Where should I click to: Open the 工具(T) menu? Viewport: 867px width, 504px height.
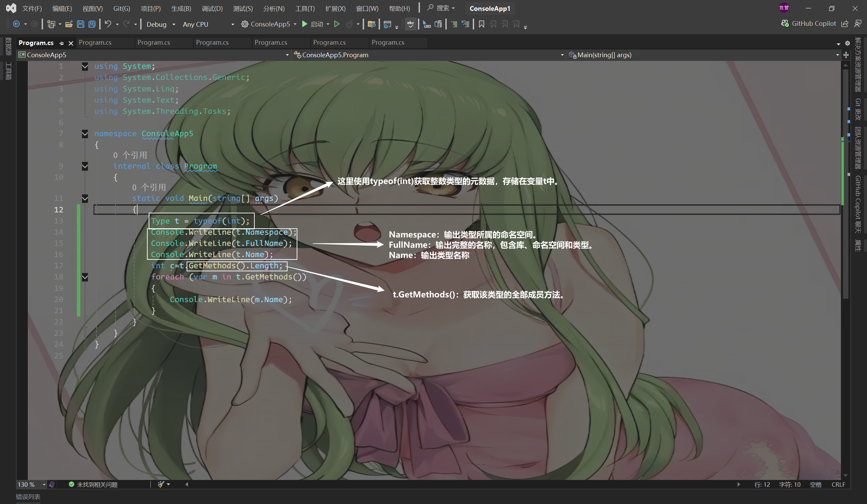coord(305,8)
